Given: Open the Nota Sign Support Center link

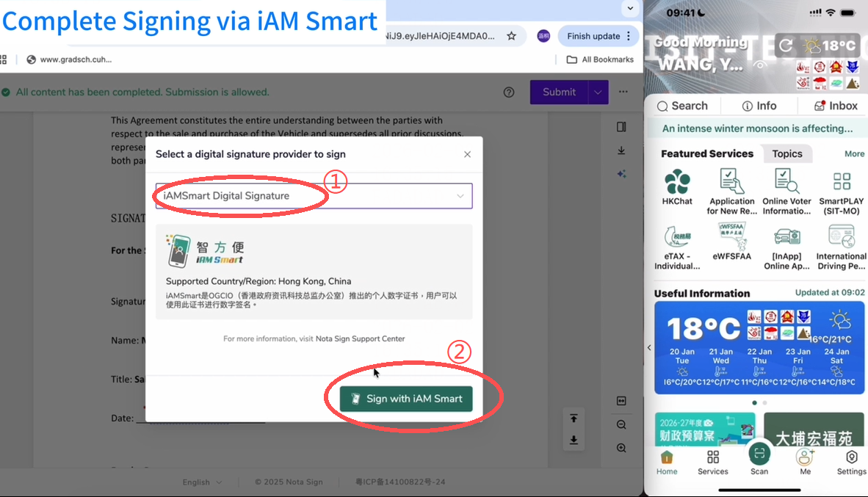Looking at the screenshot, I should pos(360,338).
